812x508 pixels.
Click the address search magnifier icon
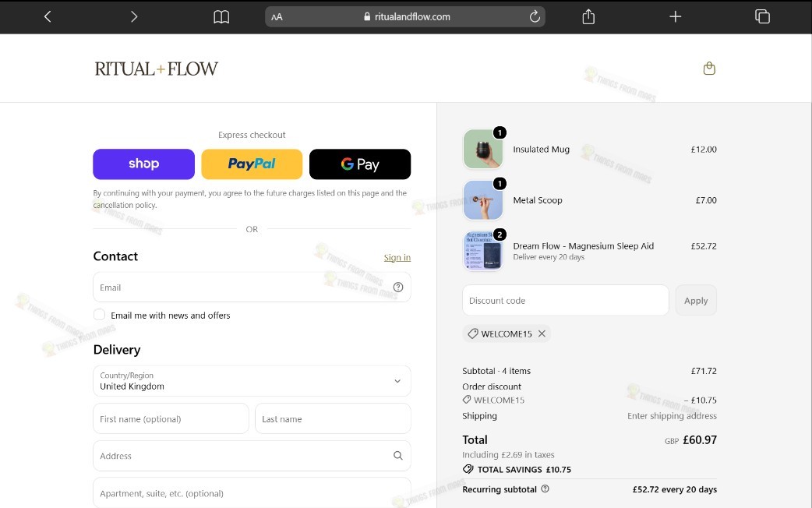[x=397, y=456]
